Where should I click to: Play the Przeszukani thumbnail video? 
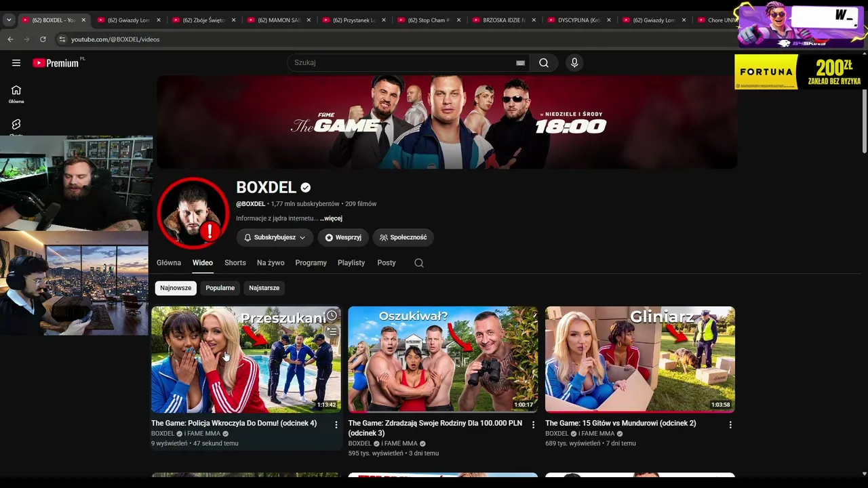(x=246, y=360)
